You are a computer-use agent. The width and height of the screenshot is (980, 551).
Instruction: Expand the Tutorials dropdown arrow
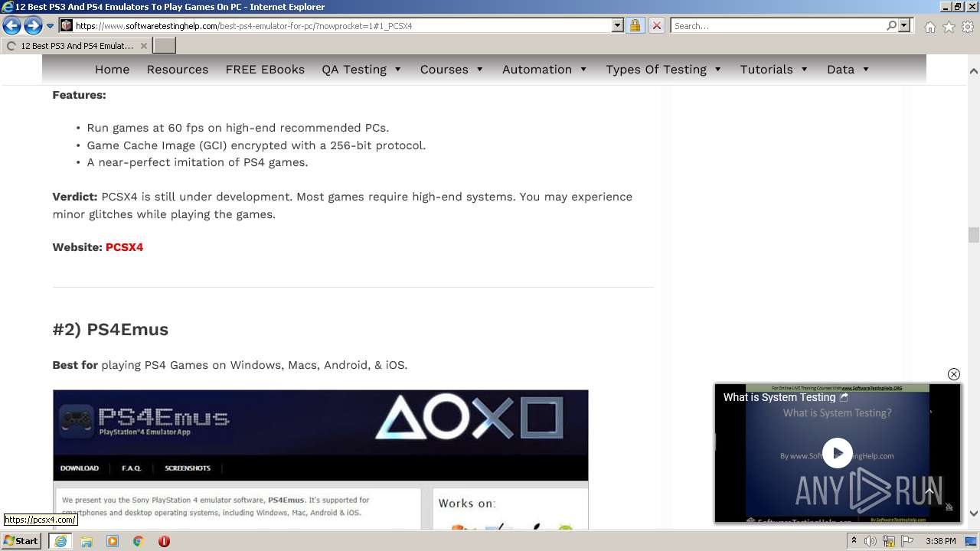coord(805,69)
